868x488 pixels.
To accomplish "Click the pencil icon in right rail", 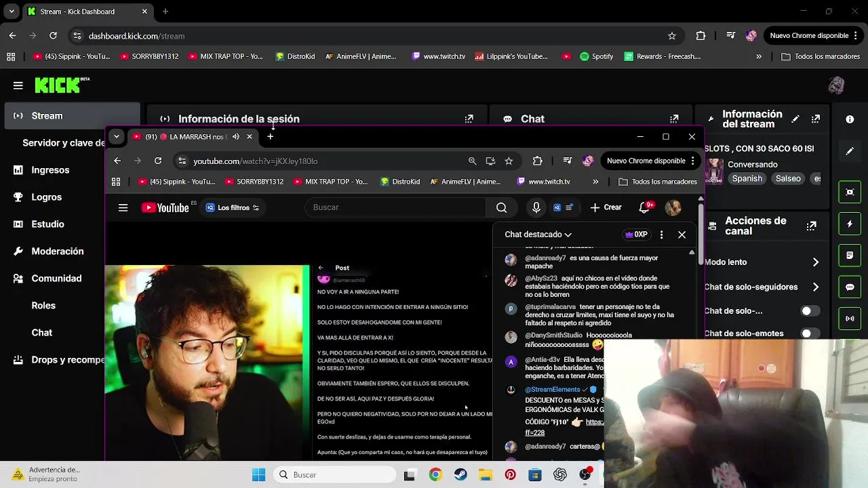I will 850,151.
